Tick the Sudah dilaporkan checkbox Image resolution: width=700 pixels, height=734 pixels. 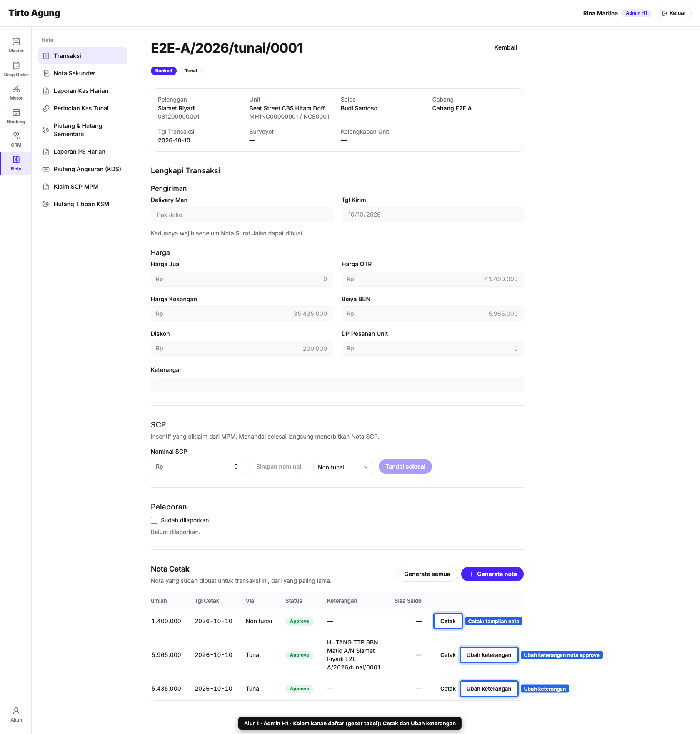(154, 520)
